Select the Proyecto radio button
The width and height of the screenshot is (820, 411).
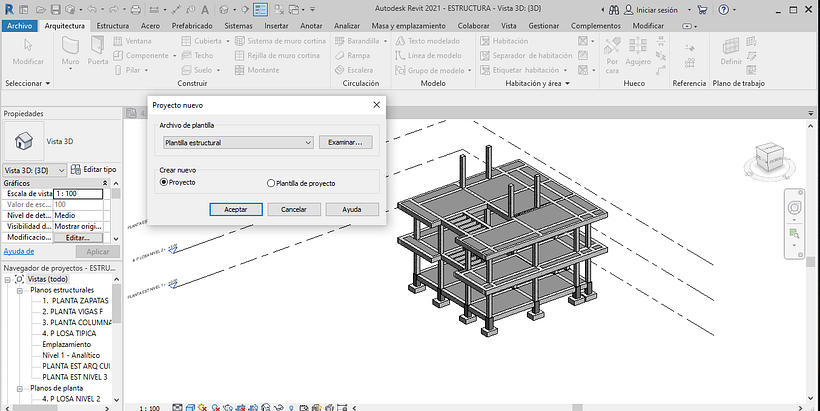[165, 183]
